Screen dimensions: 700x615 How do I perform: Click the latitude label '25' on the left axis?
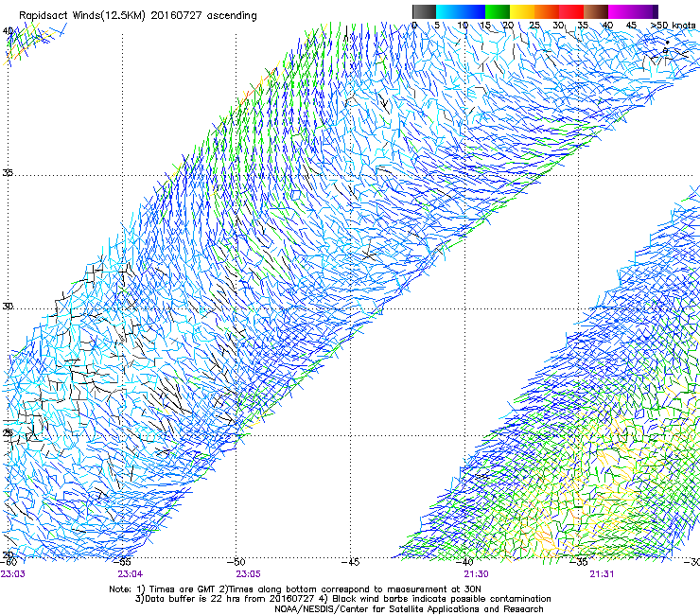pyautogui.click(x=8, y=432)
